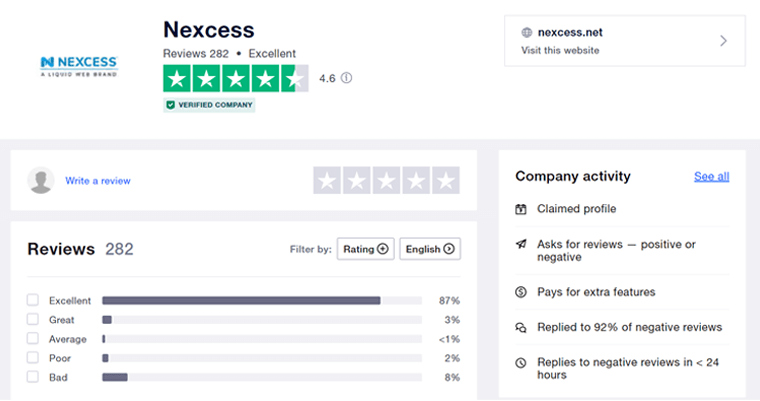This screenshot has height=401, width=760.
Task: Click the Verified Company badge
Action: pyautogui.click(x=209, y=104)
